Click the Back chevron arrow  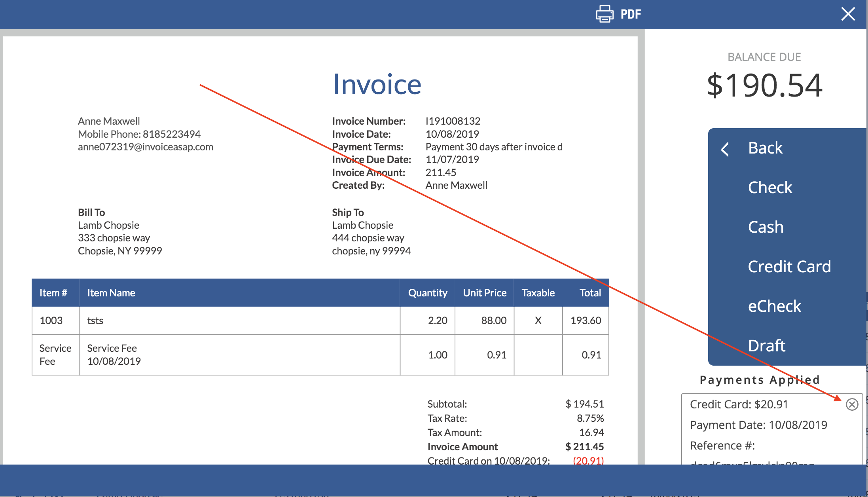pyautogui.click(x=725, y=149)
